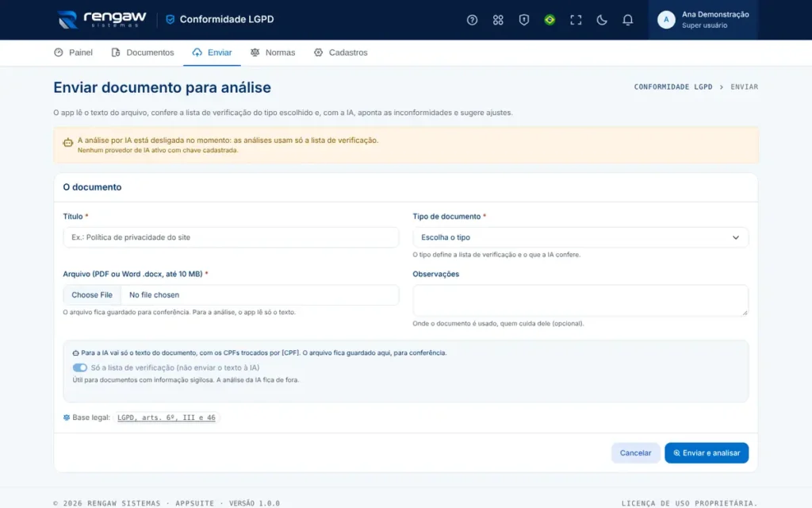Viewport: 812px width, 508px height.
Task: Click the Rengaw Sistemas logo
Action: [102, 20]
